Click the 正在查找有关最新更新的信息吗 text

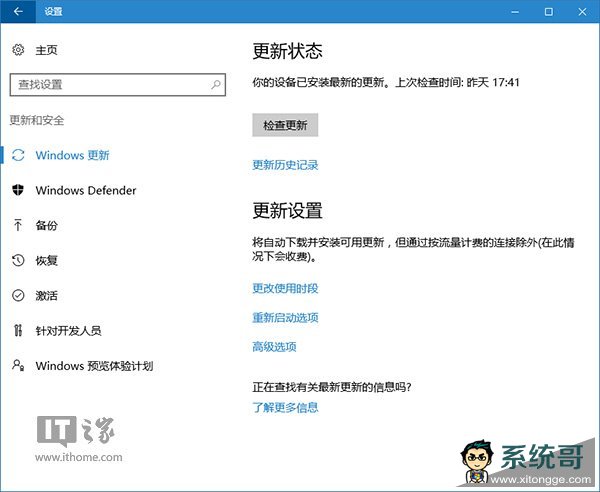coord(331,387)
